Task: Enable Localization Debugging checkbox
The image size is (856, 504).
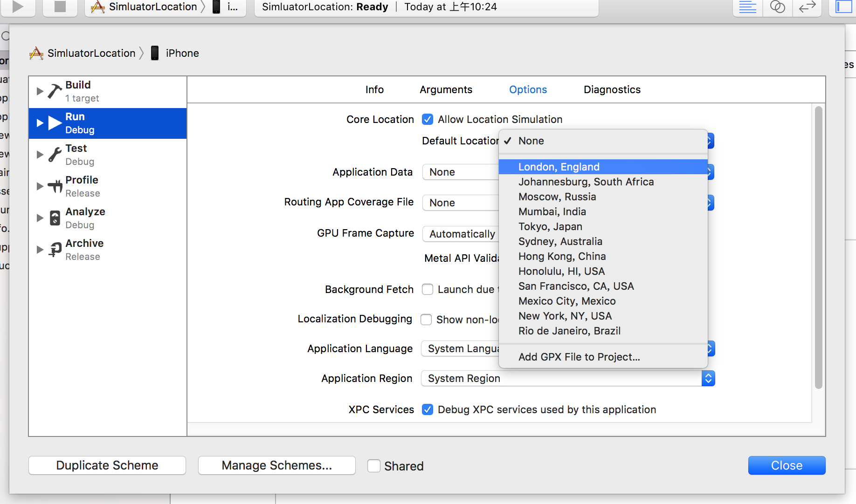Action: (426, 319)
